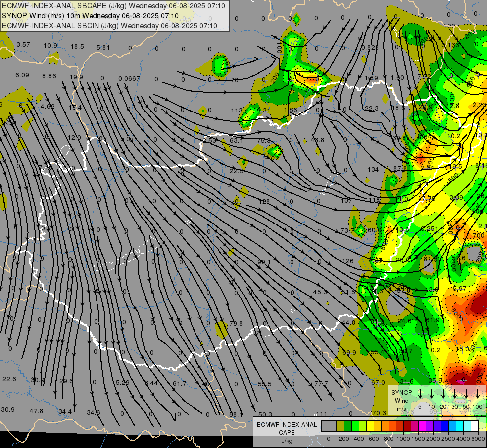
Task: Click the map value 128
Action: click(264, 202)
